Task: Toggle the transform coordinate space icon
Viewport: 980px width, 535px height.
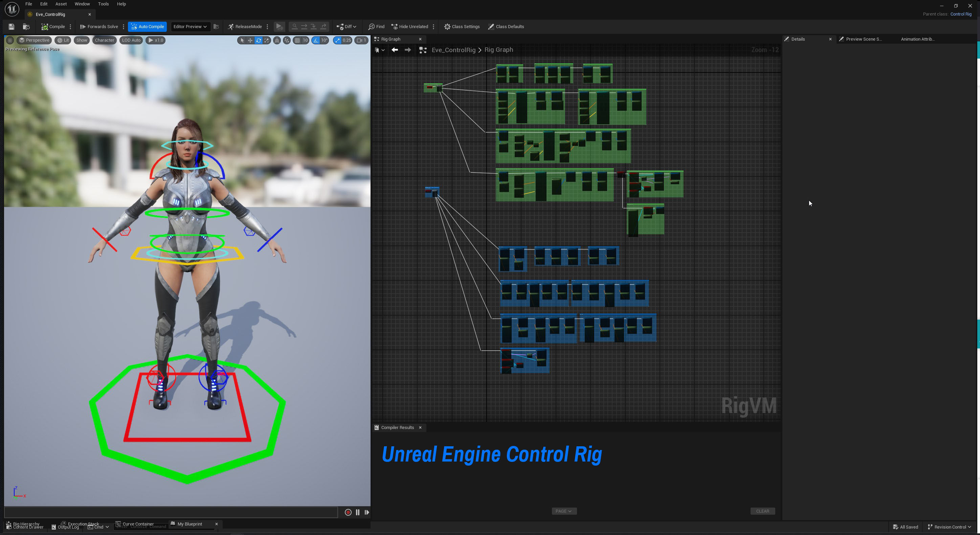Action: 277,40
